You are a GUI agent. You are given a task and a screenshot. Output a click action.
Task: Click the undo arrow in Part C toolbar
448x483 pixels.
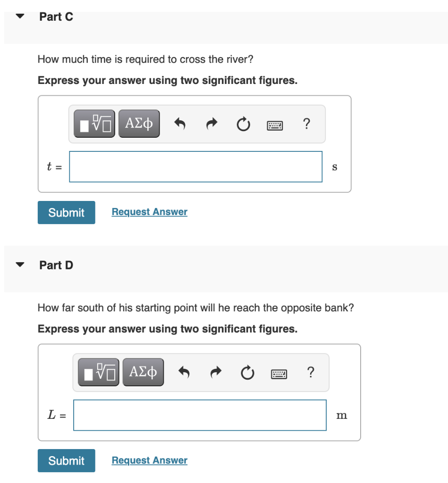(180, 123)
